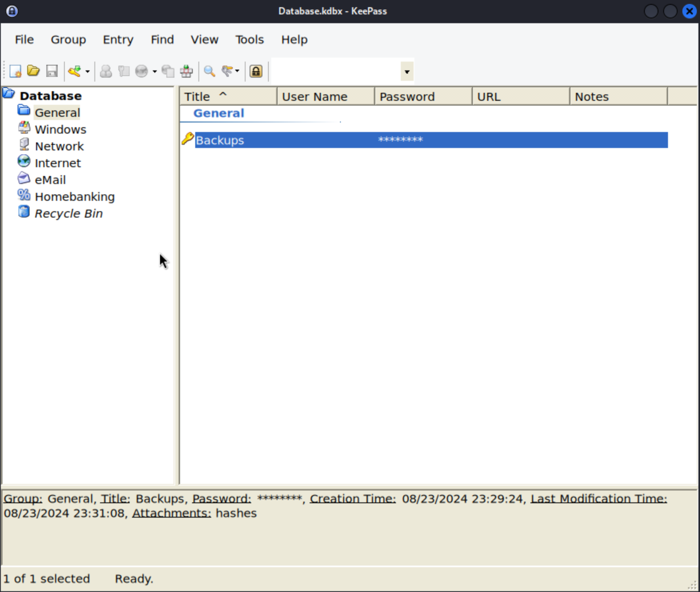Select the Network group in sidebar
Image resolution: width=700 pixels, height=592 pixels.
[59, 146]
